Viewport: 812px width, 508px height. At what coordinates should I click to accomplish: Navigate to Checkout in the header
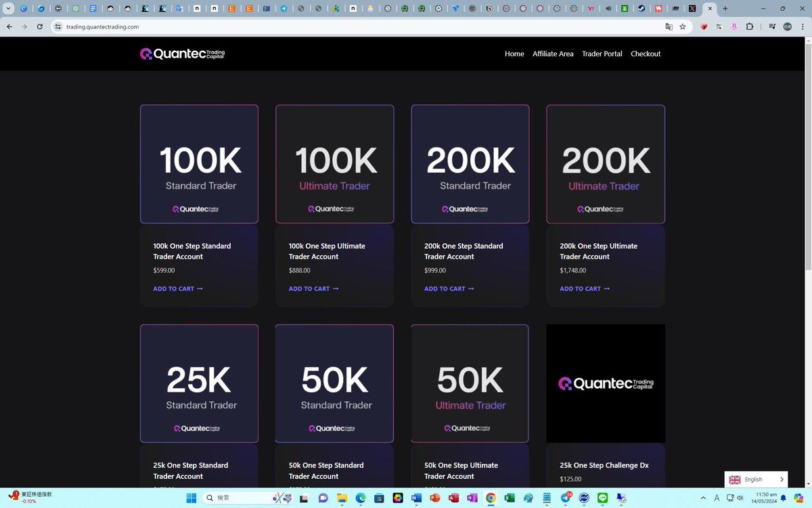coord(646,54)
